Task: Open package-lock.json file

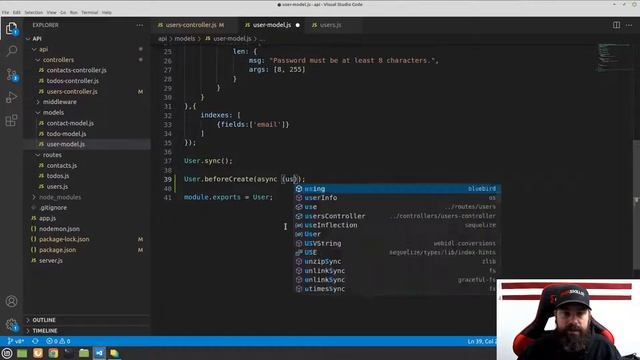Action: click(64, 239)
